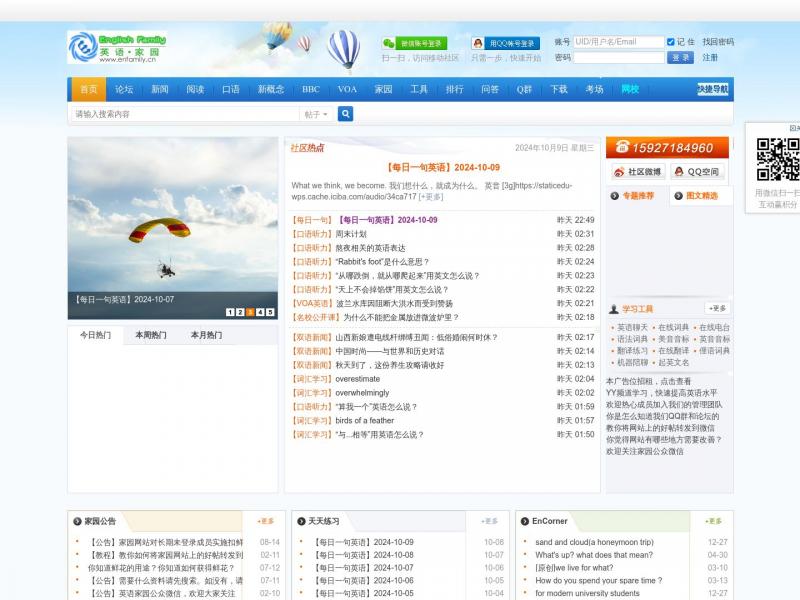Viewport: 800px width, 600px height.
Task: Expand 更多 in the 天天练习 section
Action: pos(489,521)
